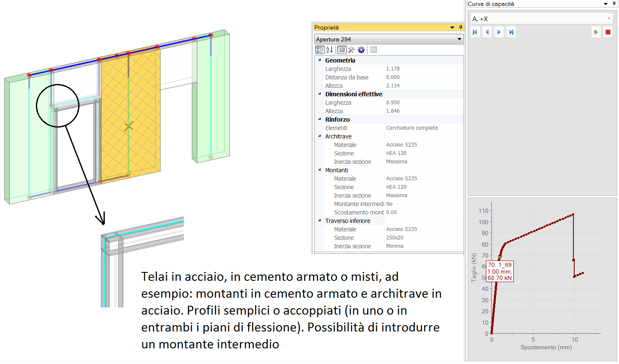
Task: Jump to last step of capacity curve
Action: pyautogui.click(x=511, y=32)
